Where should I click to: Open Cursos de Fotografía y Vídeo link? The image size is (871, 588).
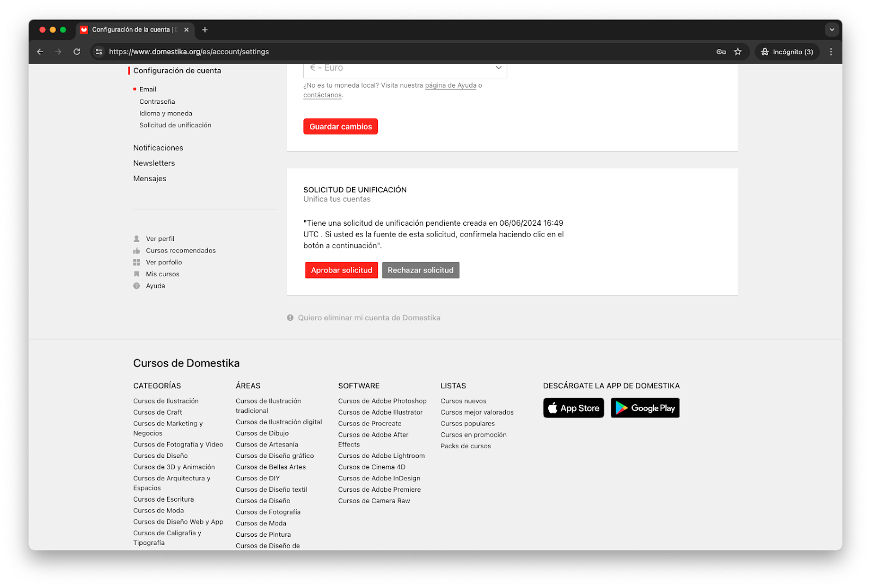click(178, 444)
